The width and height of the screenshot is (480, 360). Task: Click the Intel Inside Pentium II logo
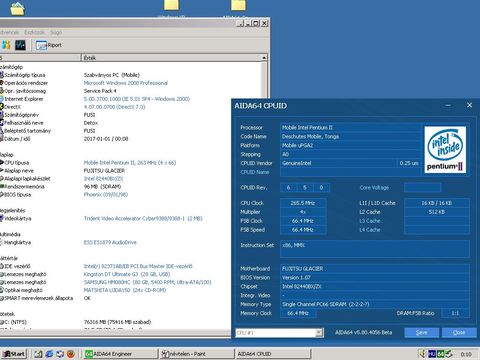point(445,150)
